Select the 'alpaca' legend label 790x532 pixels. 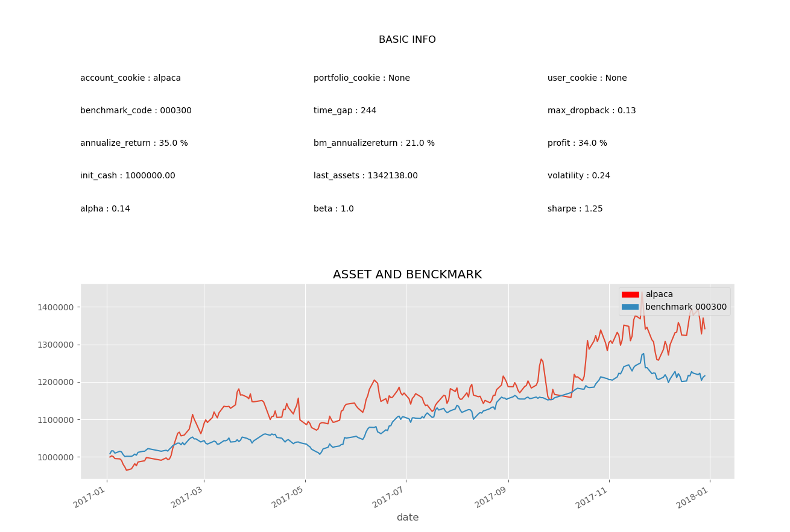(659, 295)
